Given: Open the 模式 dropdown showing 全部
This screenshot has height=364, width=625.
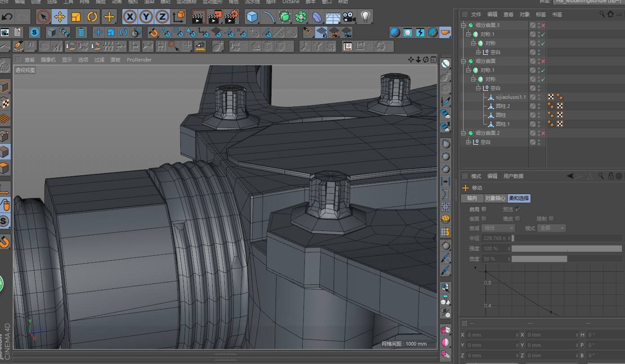Looking at the screenshot, I should coord(552,228).
